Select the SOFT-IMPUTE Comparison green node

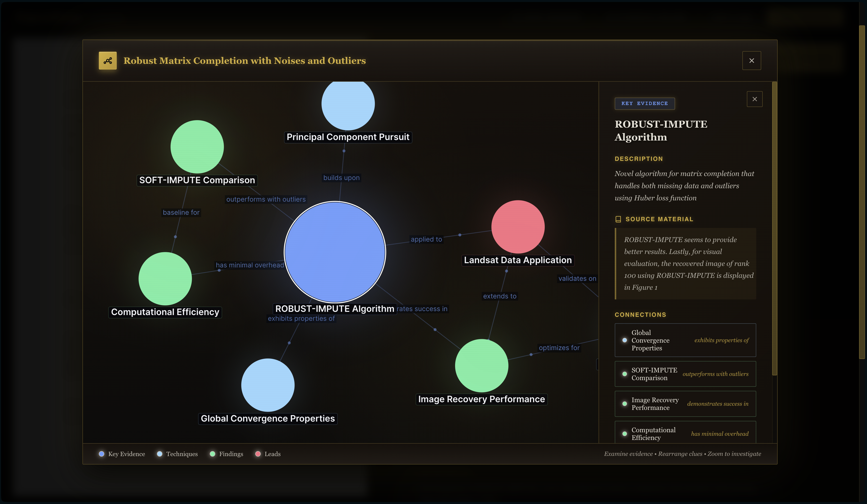[x=197, y=146]
